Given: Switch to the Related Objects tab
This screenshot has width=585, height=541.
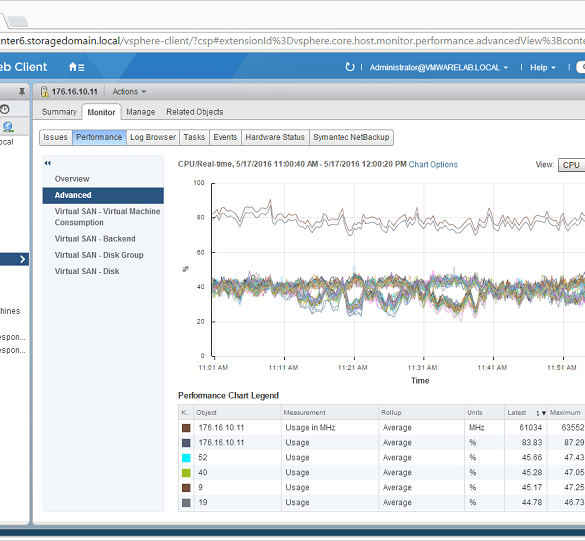Looking at the screenshot, I should 195,112.
